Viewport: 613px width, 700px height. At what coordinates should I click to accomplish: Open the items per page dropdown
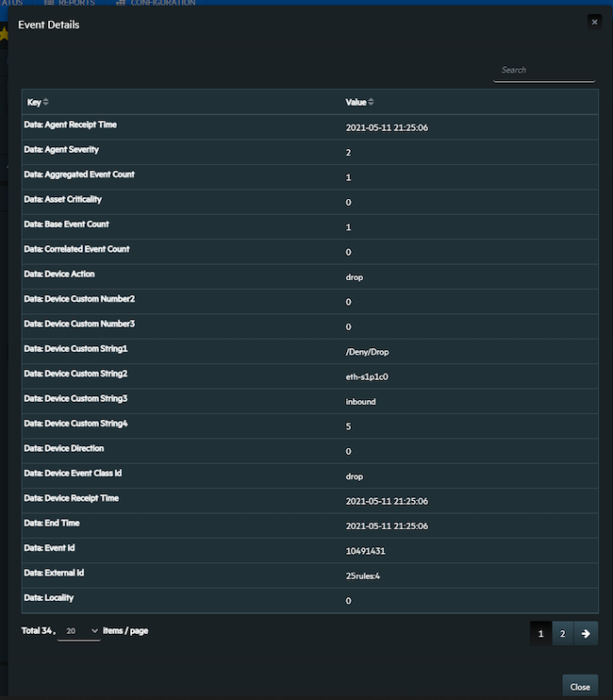[79, 630]
